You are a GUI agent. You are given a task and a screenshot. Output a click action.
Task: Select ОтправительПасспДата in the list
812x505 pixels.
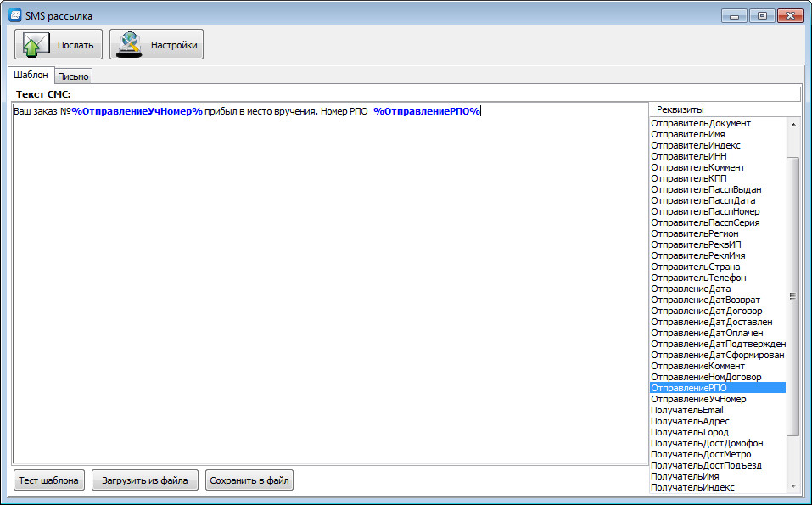[x=718, y=200]
